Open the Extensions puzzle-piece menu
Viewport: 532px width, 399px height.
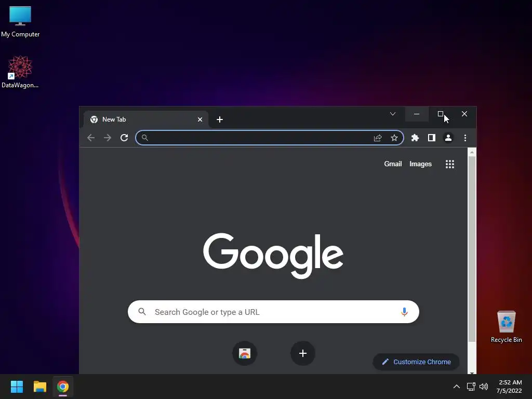[415, 138]
